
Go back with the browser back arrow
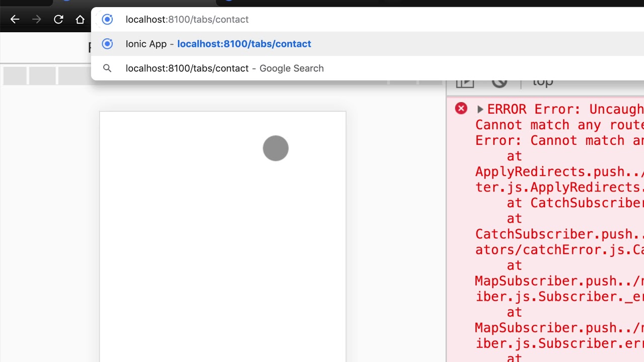[x=15, y=20]
